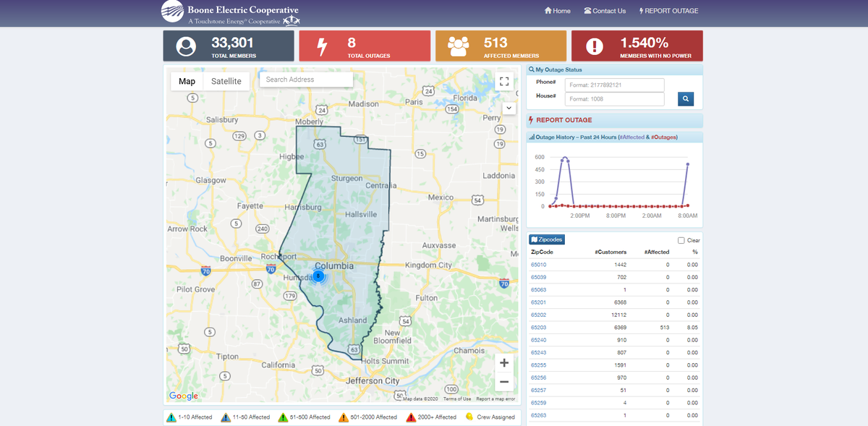Click the Members With No Power alert icon
This screenshot has height=426, width=868.
[594, 46]
